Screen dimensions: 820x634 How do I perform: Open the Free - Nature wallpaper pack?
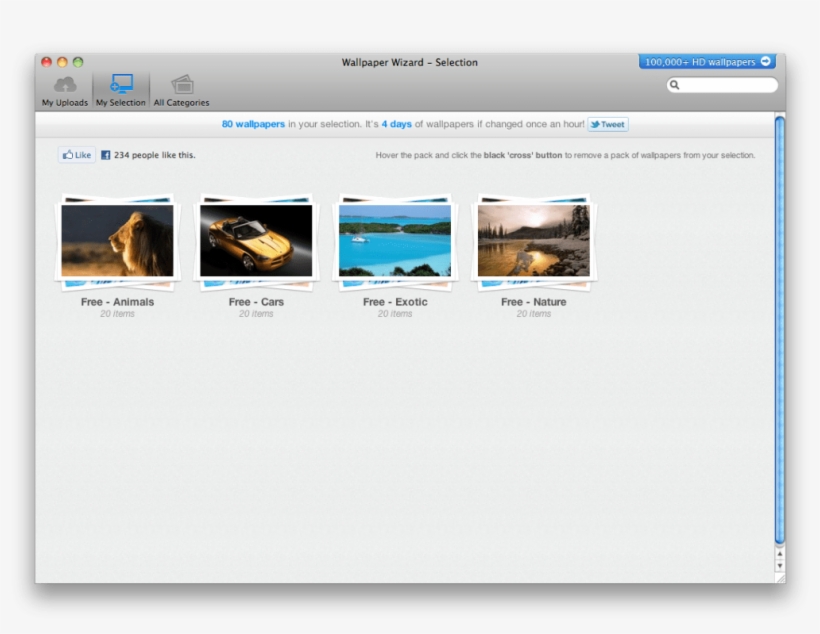click(x=533, y=238)
